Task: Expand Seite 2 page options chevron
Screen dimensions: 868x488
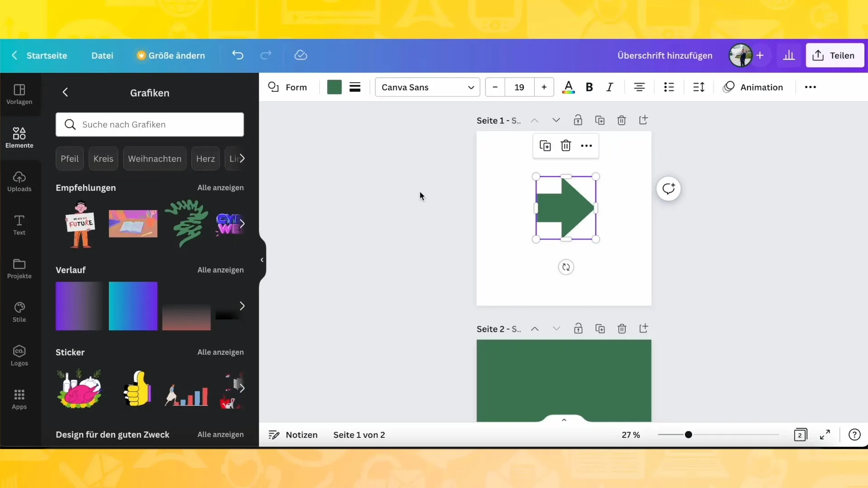Action: pyautogui.click(x=556, y=328)
